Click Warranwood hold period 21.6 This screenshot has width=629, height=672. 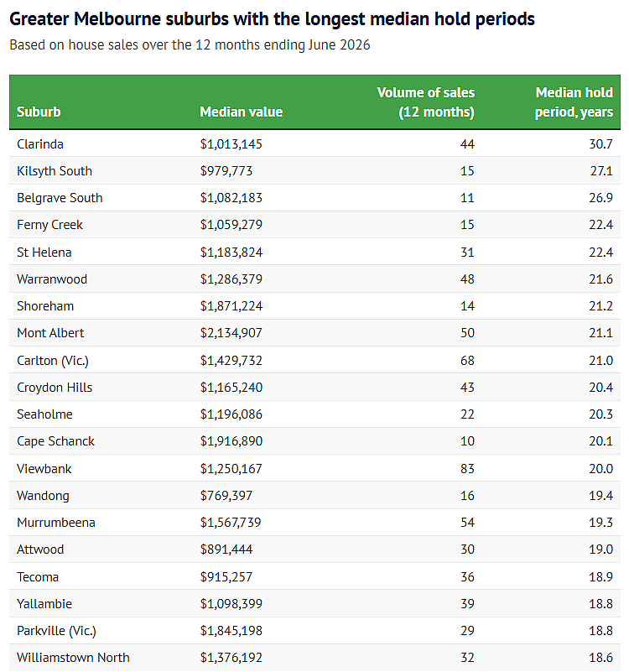[x=600, y=279]
